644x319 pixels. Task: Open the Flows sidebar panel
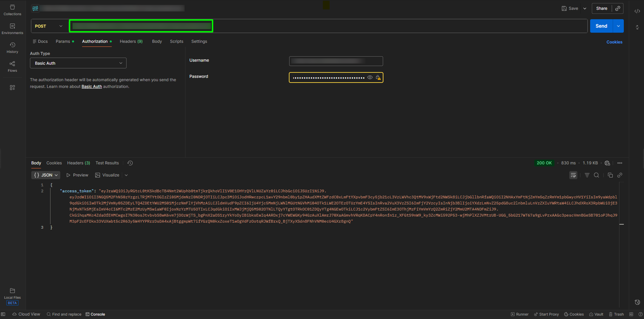pyautogui.click(x=12, y=66)
